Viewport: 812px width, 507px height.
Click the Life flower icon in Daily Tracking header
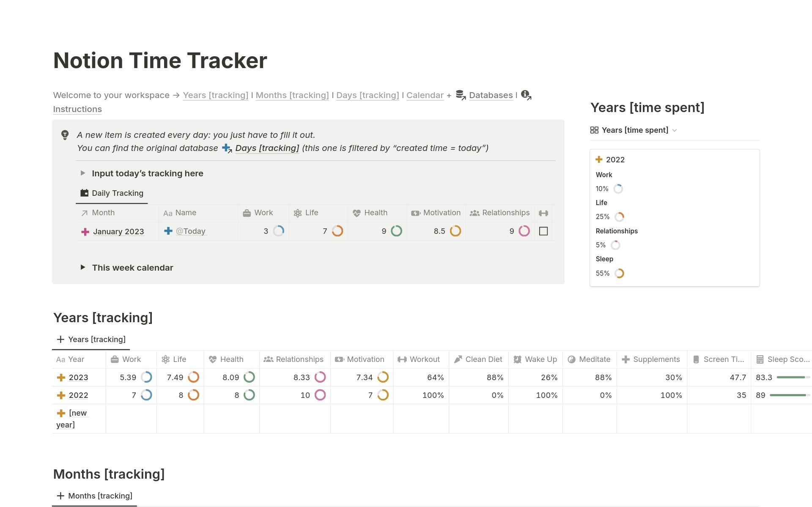tap(298, 213)
